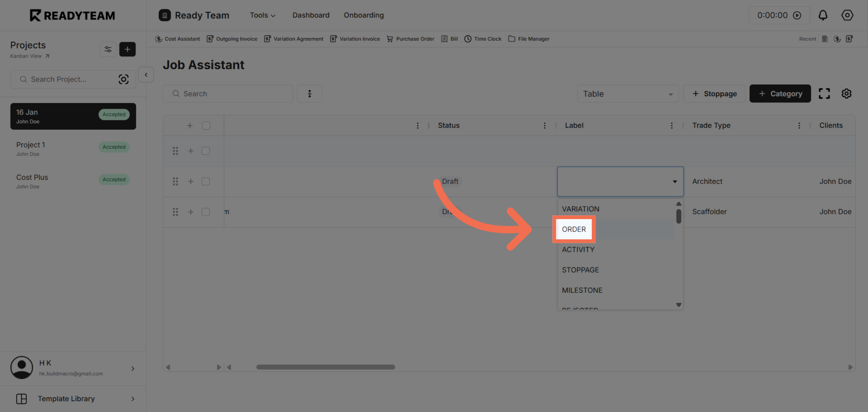Start the timer play icon
The height and width of the screenshot is (412, 868).
797,15
